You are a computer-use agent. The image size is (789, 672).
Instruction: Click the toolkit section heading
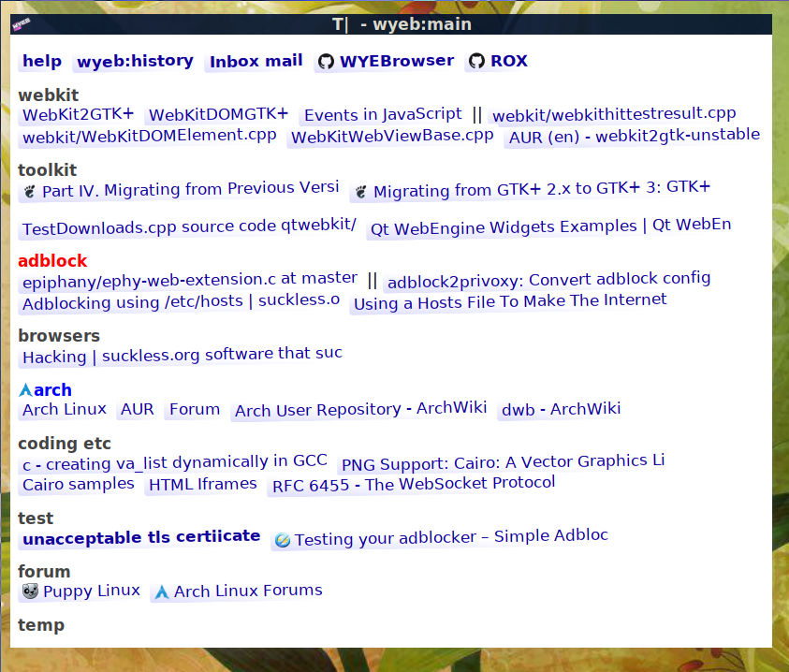[48, 169]
